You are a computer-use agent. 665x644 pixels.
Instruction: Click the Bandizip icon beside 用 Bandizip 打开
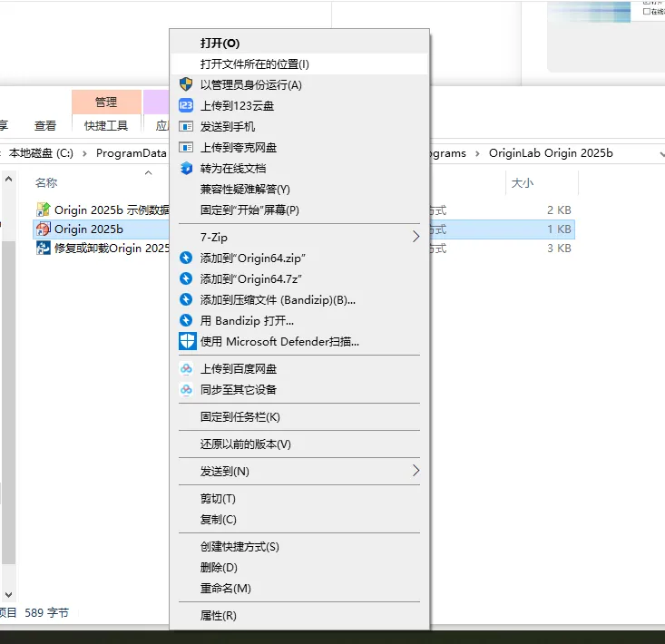(186, 320)
